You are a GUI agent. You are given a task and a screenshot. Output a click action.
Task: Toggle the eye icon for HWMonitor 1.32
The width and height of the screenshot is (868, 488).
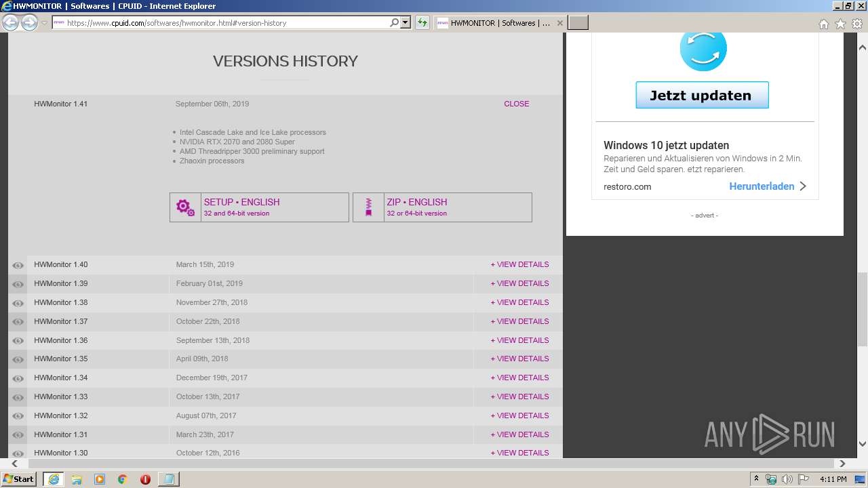(18, 416)
